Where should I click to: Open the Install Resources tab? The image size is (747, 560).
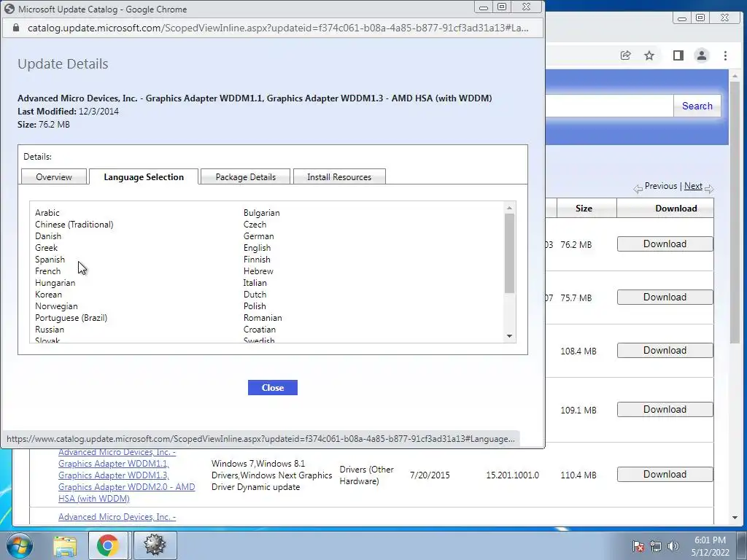pyautogui.click(x=339, y=176)
